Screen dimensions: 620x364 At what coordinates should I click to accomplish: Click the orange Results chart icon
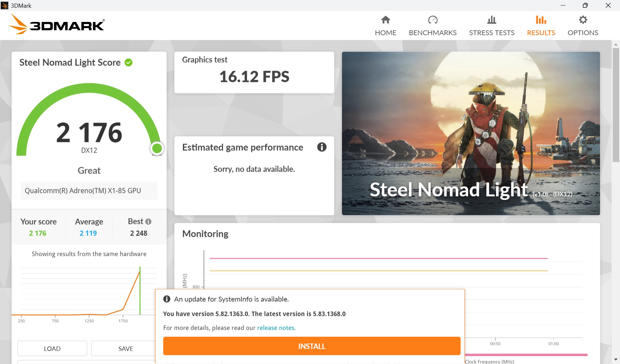coord(541,20)
